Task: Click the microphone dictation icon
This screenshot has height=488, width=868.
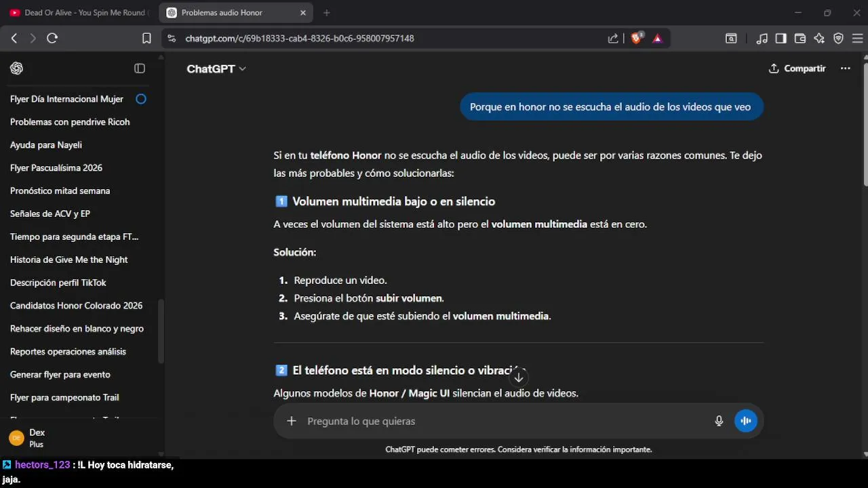Action: (x=719, y=421)
